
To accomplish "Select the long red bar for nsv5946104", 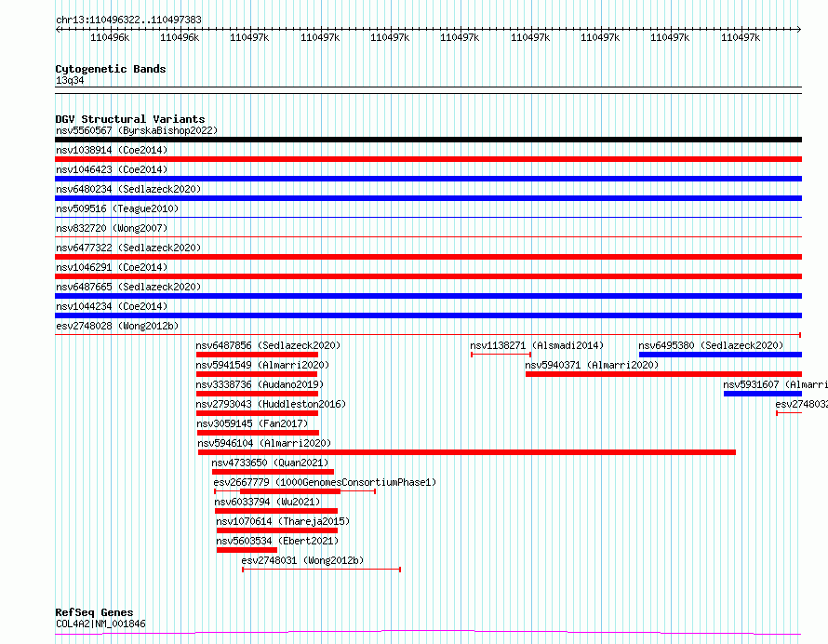I will point(466,452).
